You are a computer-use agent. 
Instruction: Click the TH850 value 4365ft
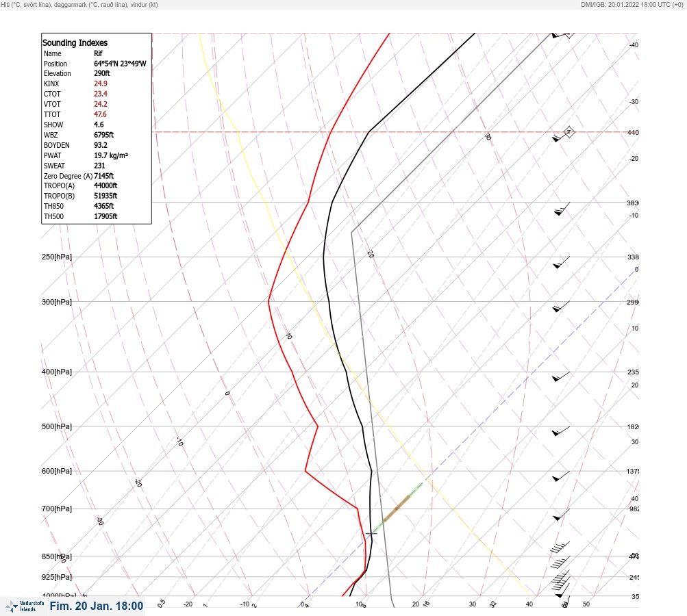[x=104, y=206]
